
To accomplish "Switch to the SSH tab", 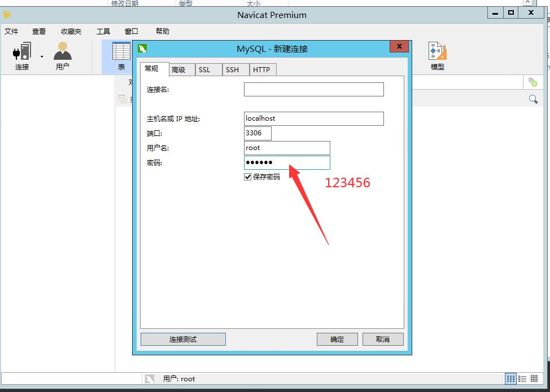I will pyautogui.click(x=232, y=70).
